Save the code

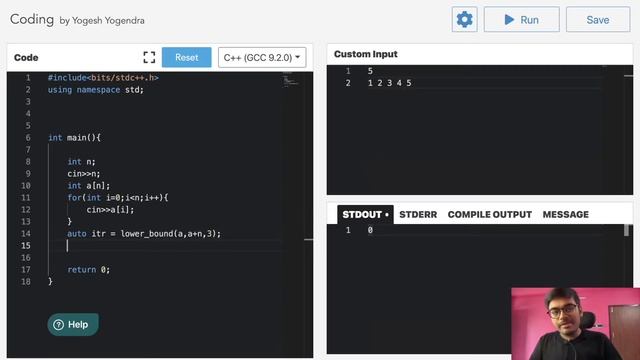pos(598,19)
